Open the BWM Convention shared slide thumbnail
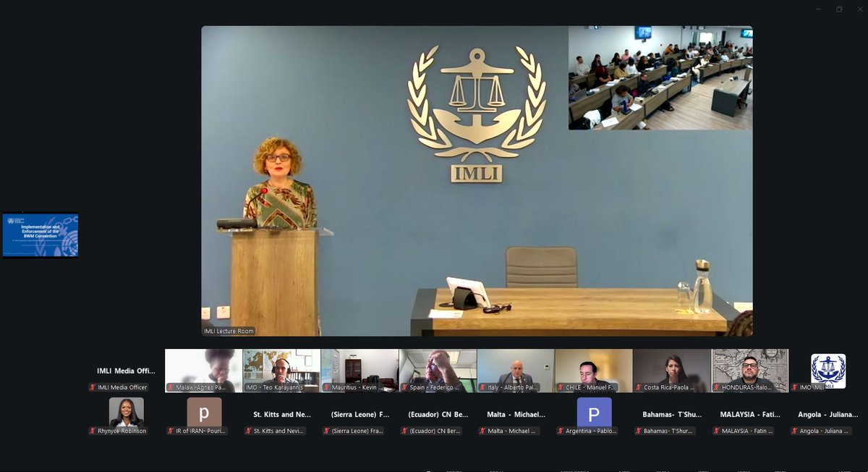This screenshot has height=472, width=868. tap(41, 235)
